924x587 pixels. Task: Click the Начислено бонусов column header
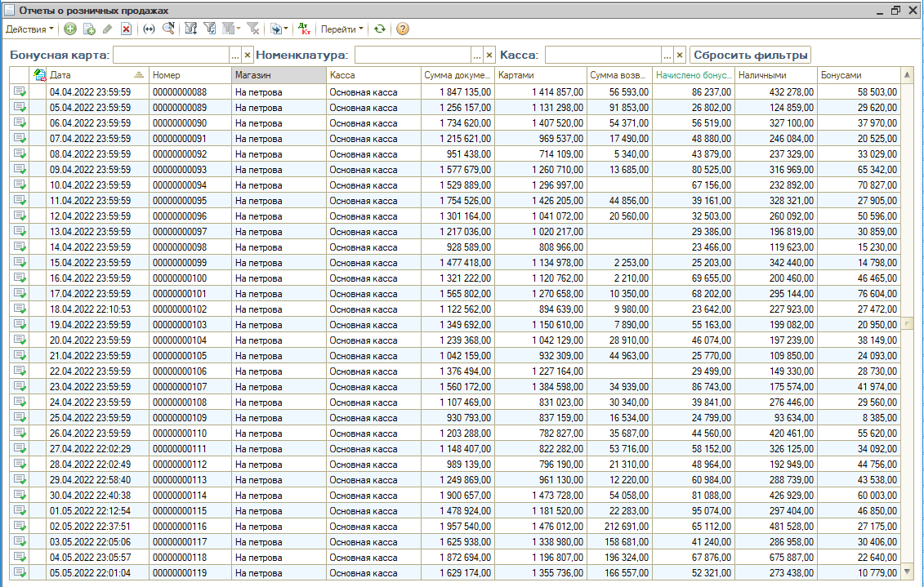pos(693,75)
